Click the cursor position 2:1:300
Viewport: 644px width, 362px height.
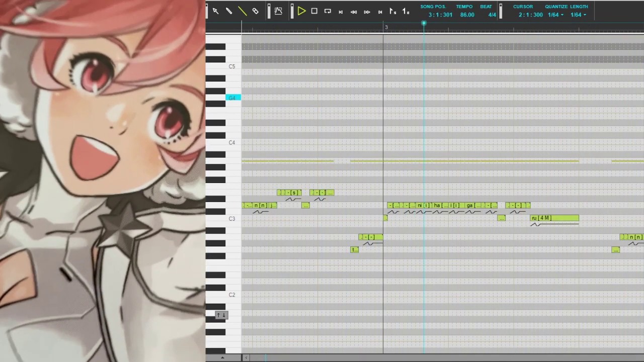(531, 15)
